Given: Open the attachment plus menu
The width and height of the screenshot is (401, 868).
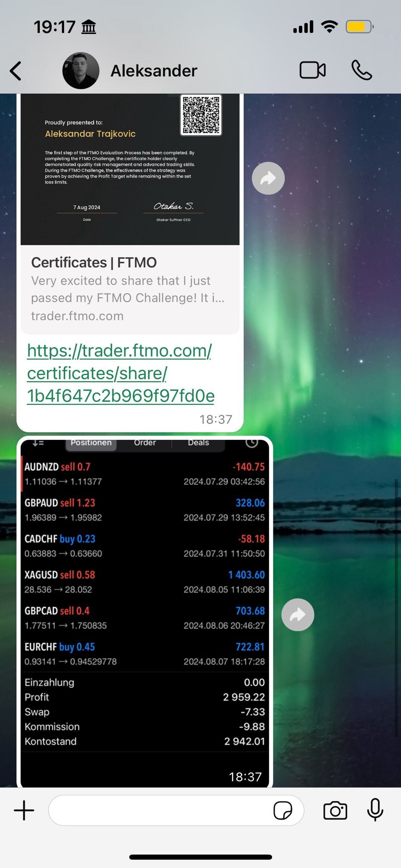Looking at the screenshot, I should [x=24, y=810].
